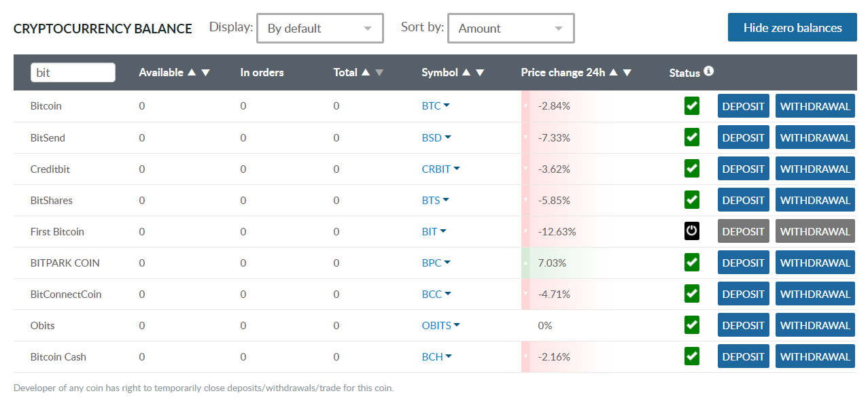Sort Price change 24h ascending arrow

point(613,73)
